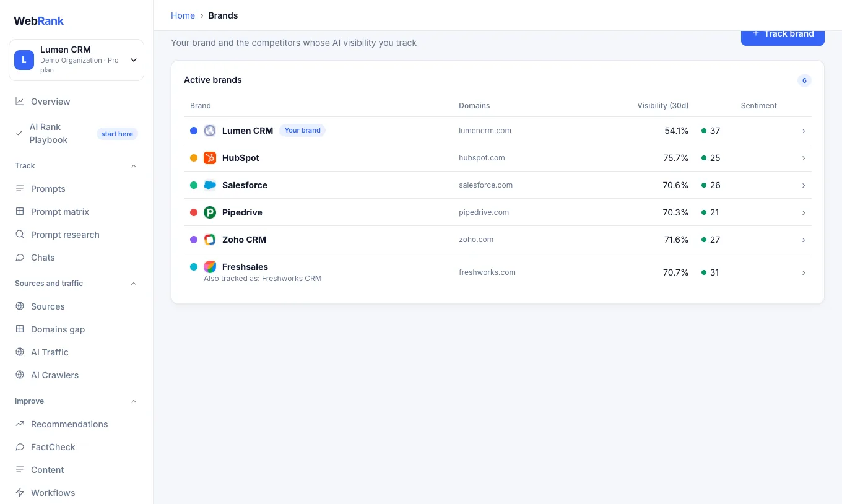Click the 54.1% visibility value
Image resolution: width=842 pixels, height=504 pixels.
tap(676, 131)
